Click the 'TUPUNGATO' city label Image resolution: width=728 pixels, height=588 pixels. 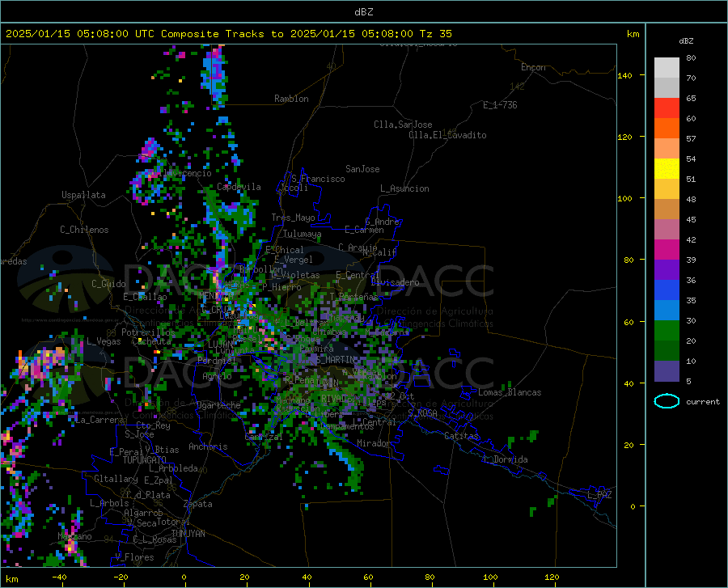[x=145, y=460]
